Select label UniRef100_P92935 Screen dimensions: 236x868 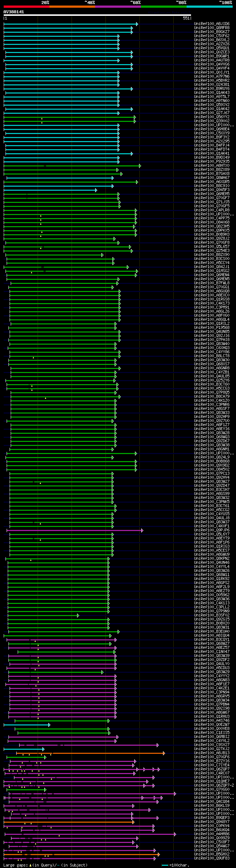click(x=212, y=162)
